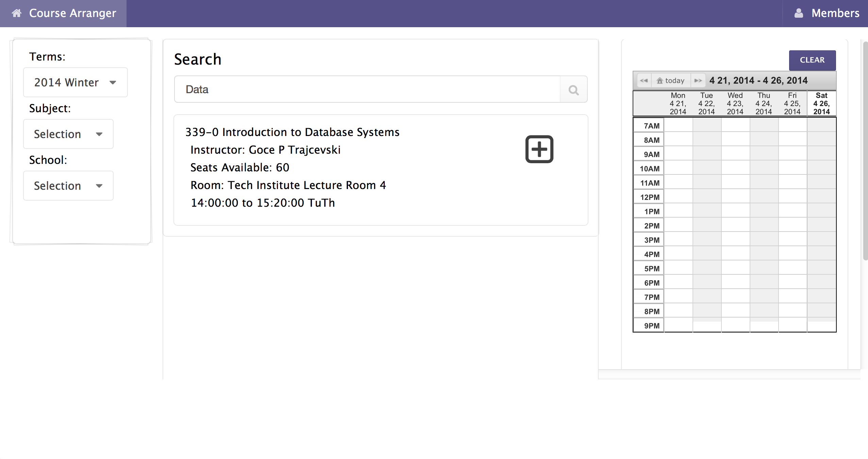
Task: Click into the search box containing Data
Action: pos(367,89)
